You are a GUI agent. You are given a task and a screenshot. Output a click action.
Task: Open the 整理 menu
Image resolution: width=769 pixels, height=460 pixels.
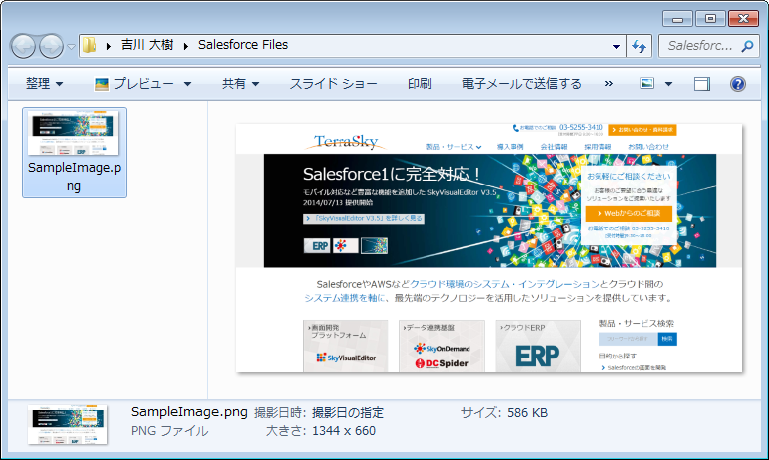[x=44, y=84]
